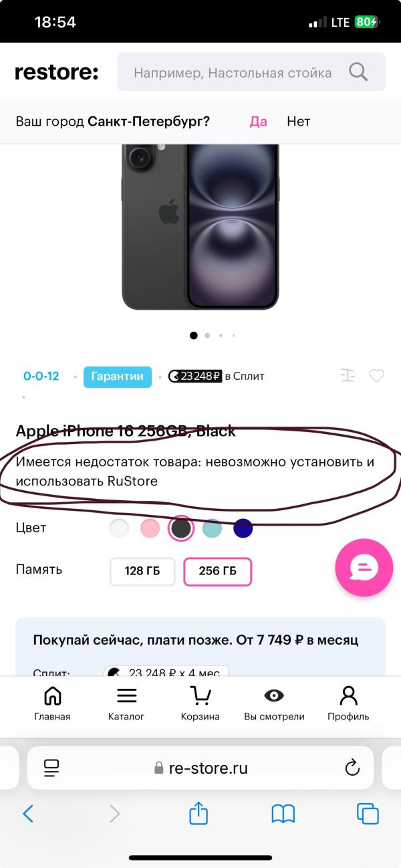Open the Корзина cart tab
This screenshot has width=401, height=868.
(200, 703)
